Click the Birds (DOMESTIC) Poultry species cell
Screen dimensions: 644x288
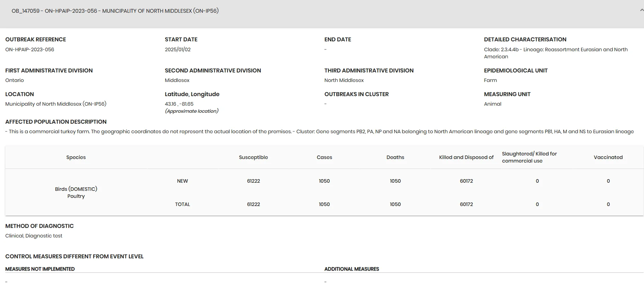(76, 193)
